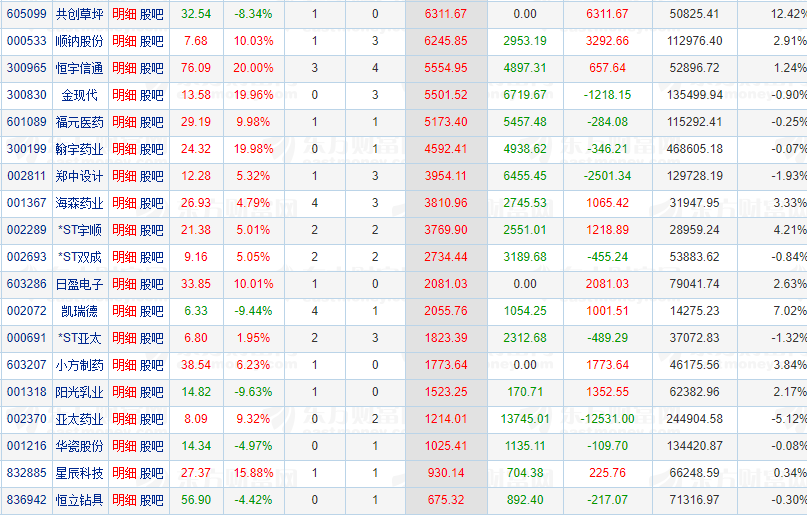Open the *ST亚太 stock name link
The height and width of the screenshot is (515, 807).
[x=79, y=338]
